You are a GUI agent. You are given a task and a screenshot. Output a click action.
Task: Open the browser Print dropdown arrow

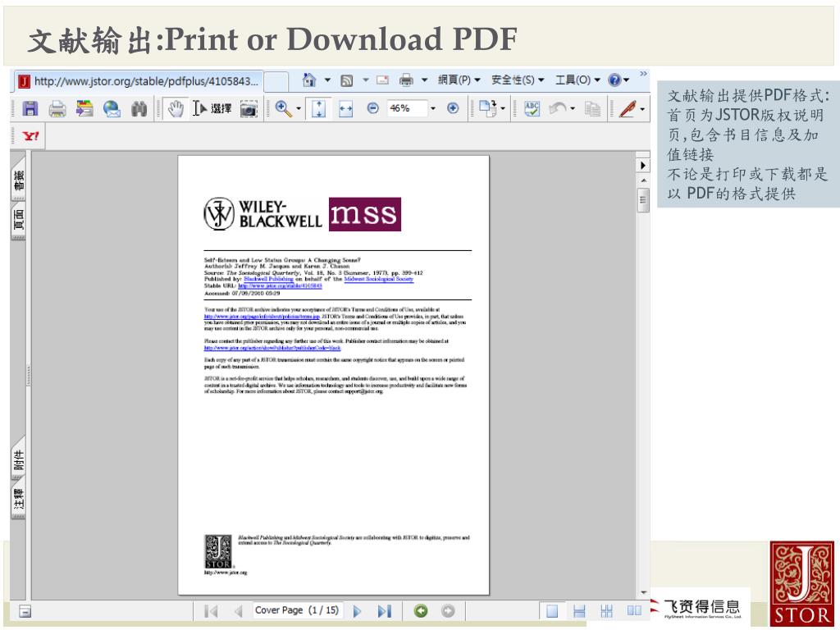[x=424, y=80]
